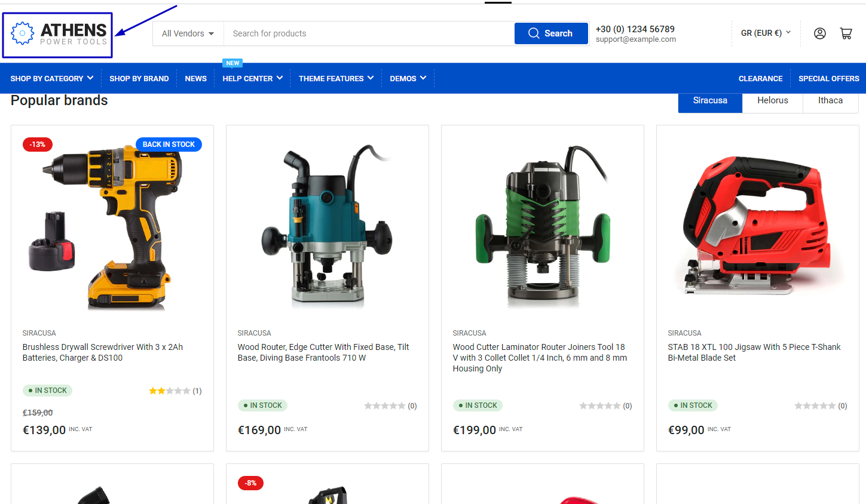866x504 pixels.
Task: Open the yellow drywall screwdriver image
Action: click(x=112, y=227)
